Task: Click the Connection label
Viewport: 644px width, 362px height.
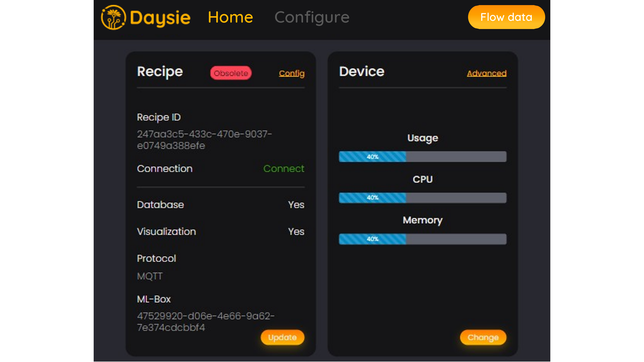Action: click(x=165, y=169)
